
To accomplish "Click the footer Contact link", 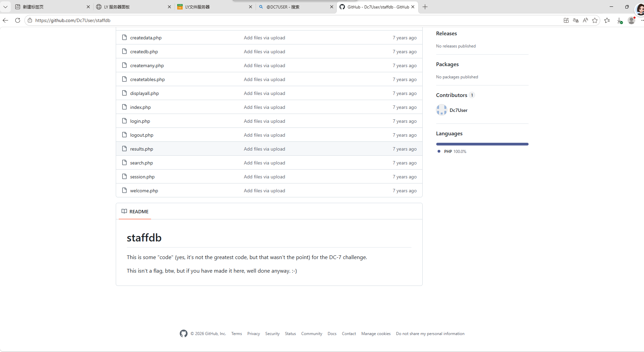I will coord(349,334).
